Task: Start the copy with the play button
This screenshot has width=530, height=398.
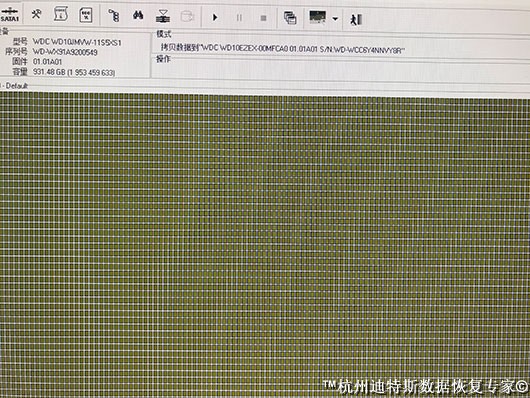Action: 215,17
